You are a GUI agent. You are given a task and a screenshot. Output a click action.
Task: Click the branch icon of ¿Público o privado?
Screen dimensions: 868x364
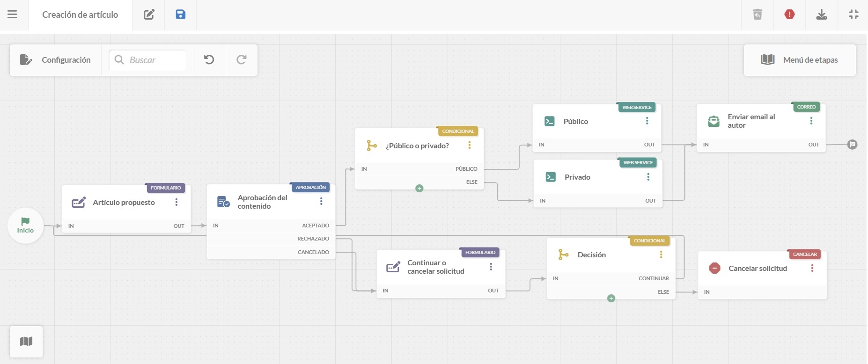[372, 146]
